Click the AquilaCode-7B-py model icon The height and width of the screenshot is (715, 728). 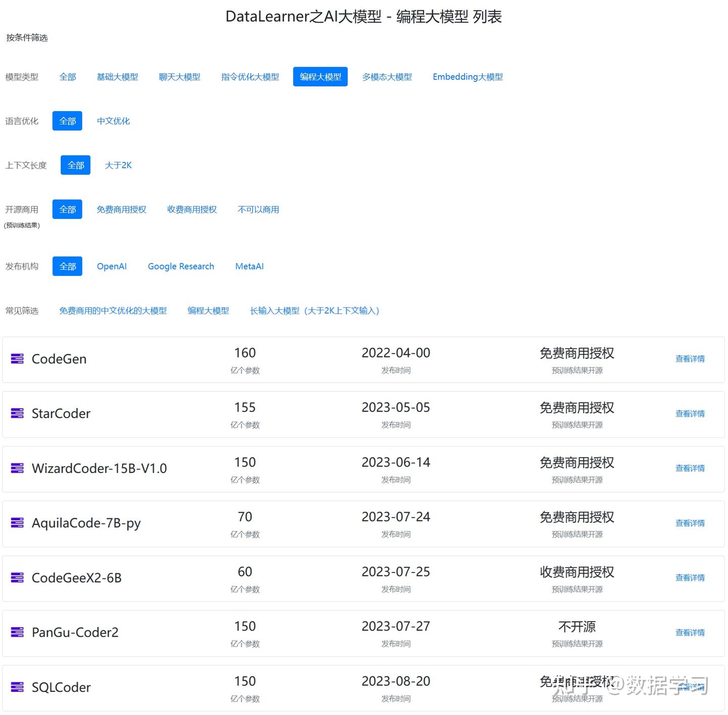click(x=17, y=523)
